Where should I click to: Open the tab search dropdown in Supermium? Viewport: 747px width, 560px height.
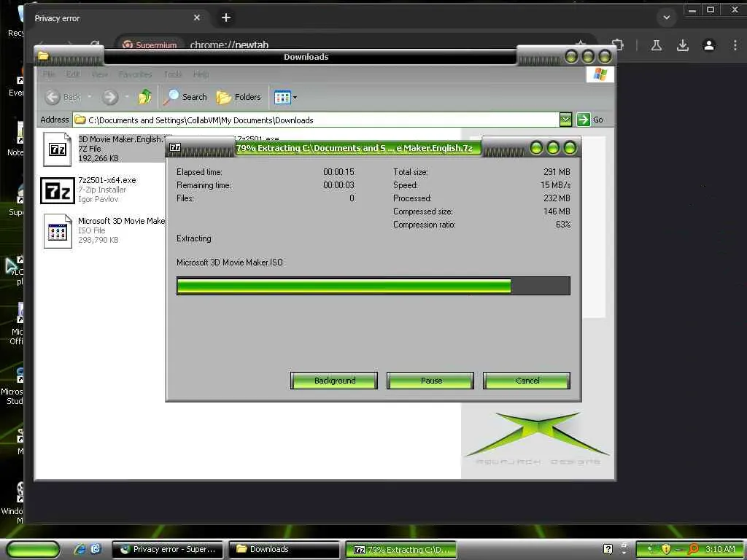coord(667,17)
